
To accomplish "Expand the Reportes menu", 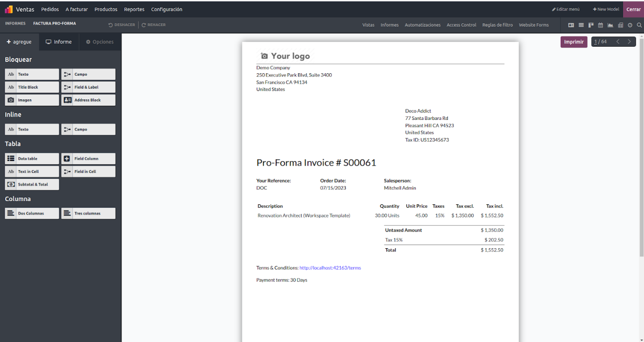I will [134, 9].
